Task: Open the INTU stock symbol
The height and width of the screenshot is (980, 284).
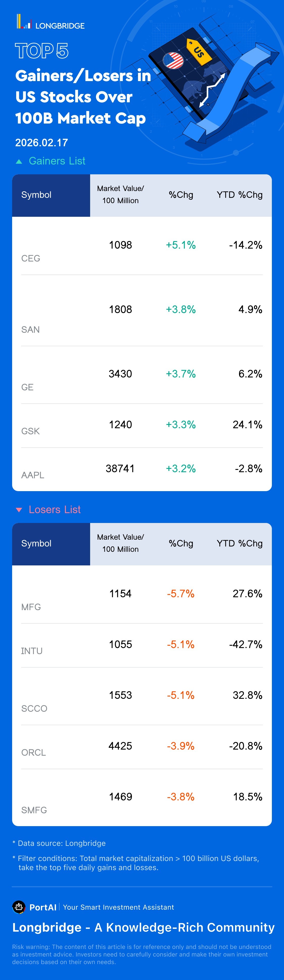Action: click(32, 651)
